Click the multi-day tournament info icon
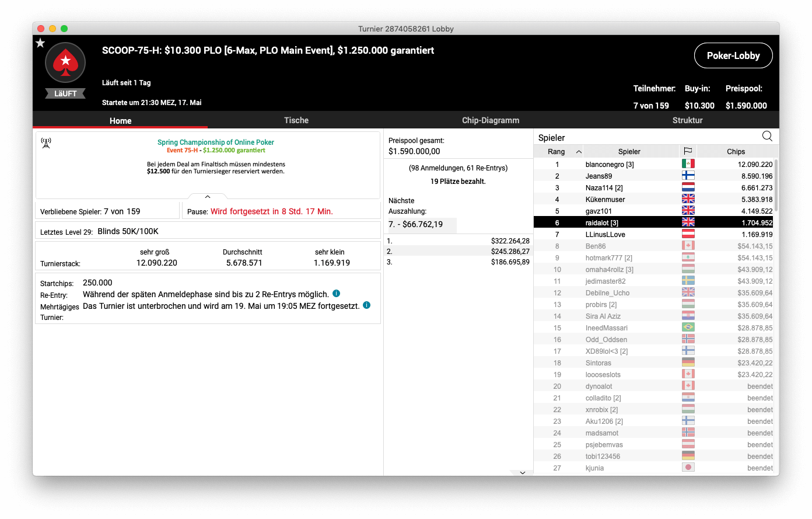The width and height of the screenshot is (812, 519). tap(366, 305)
